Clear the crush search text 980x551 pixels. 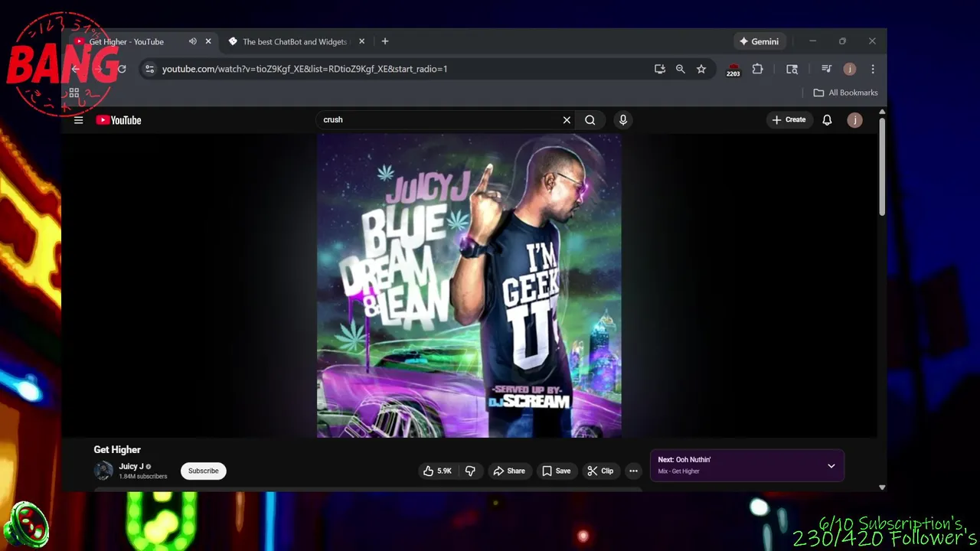pyautogui.click(x=567, y=120)
